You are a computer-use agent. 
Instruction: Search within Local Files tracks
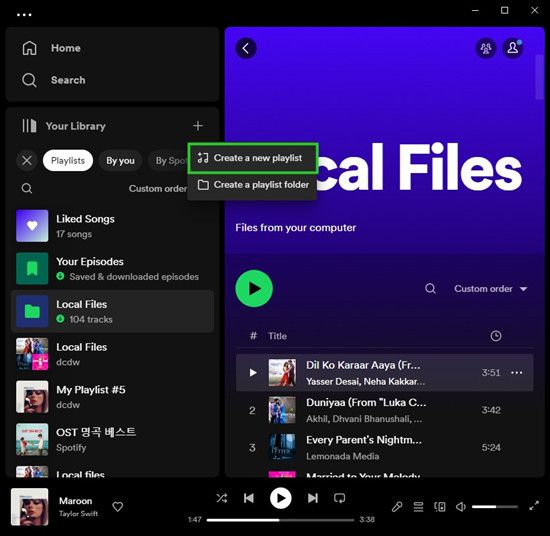pos(430,289)
